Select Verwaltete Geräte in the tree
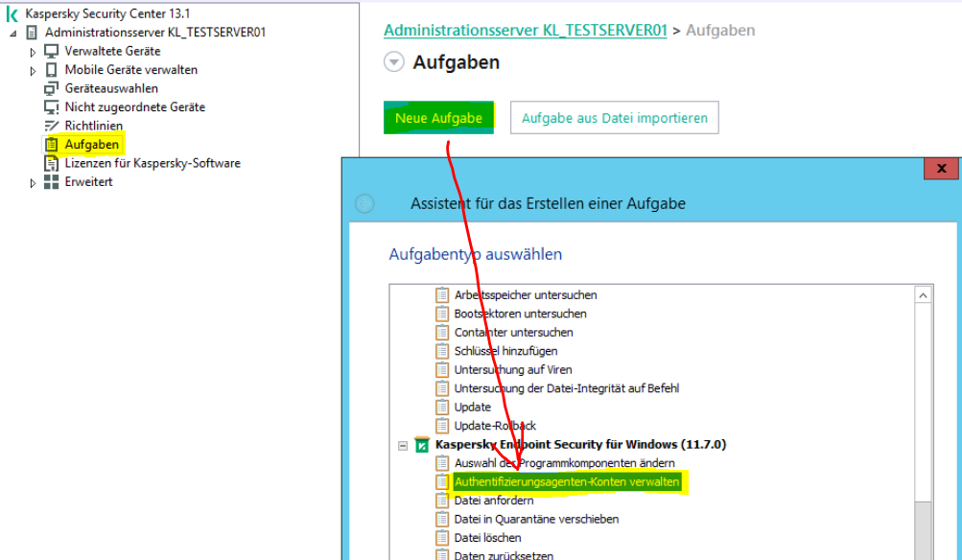The height and width of the screenshot is (560, 962). click(113, 51)
